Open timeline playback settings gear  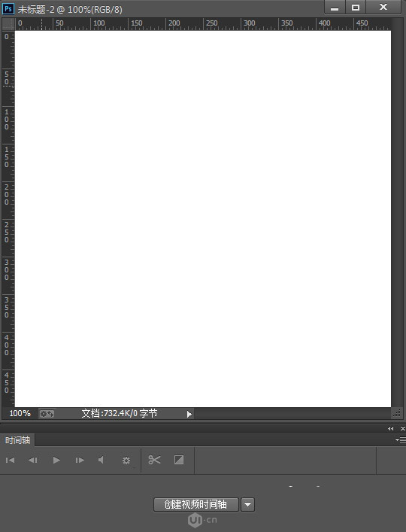[x=126, y=461]
